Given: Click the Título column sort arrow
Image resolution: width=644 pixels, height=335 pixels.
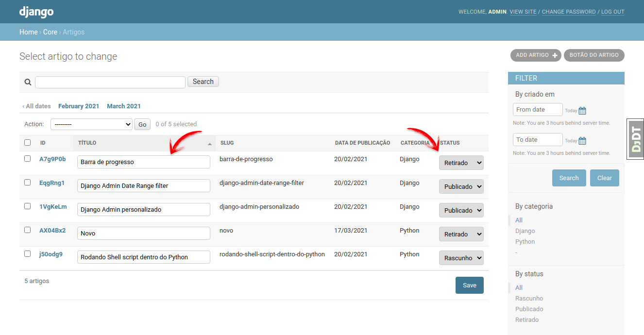Looking at the screenshot, I should click(210, 144).
